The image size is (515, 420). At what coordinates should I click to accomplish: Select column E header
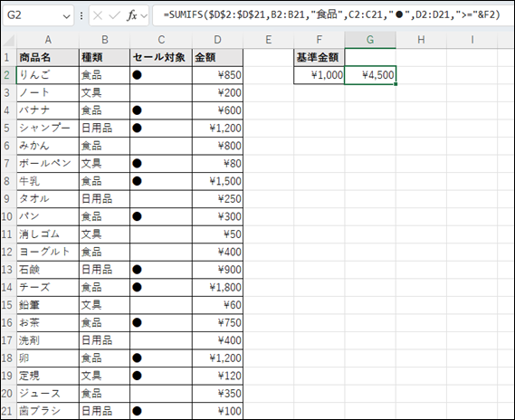pyautogui.click(x=268, y=40)
